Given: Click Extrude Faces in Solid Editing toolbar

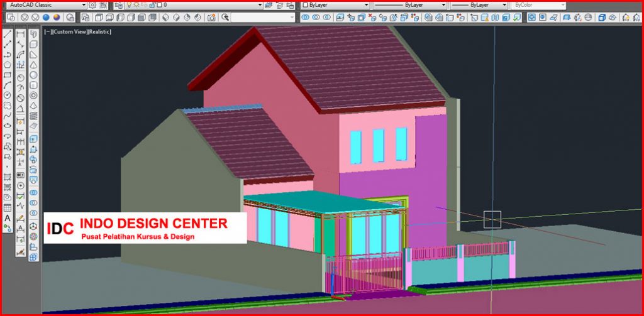Looking at the screenshot, I should (x=340, y=17).
